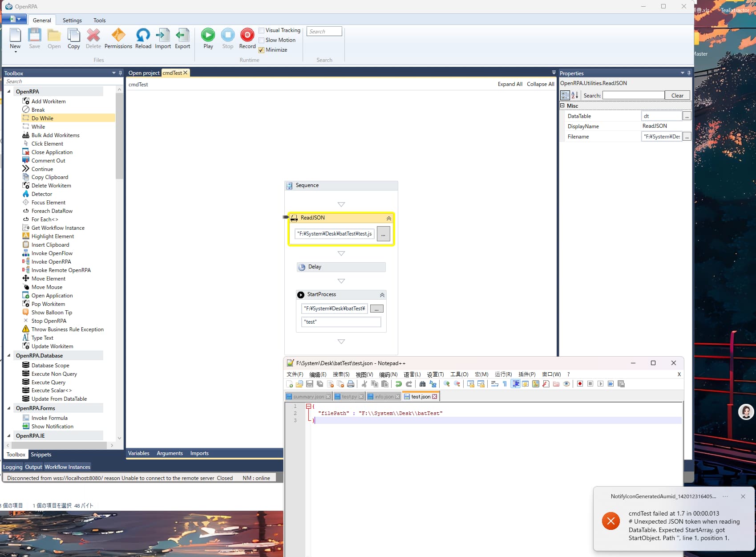Image resolution: width=756 pixels, height=557 pixels.
Task: Collapse the ReadJSON activity
Action: pos(388,218)
